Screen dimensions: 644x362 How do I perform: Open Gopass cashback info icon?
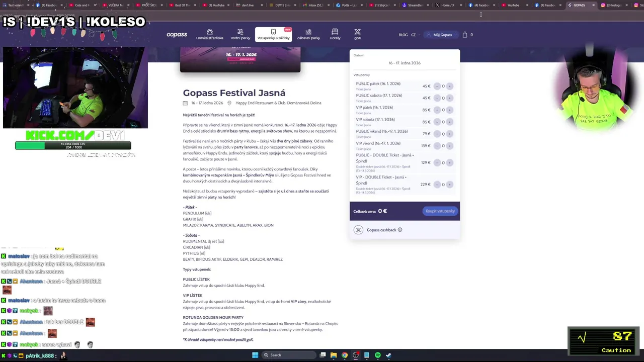click(400, 230)
